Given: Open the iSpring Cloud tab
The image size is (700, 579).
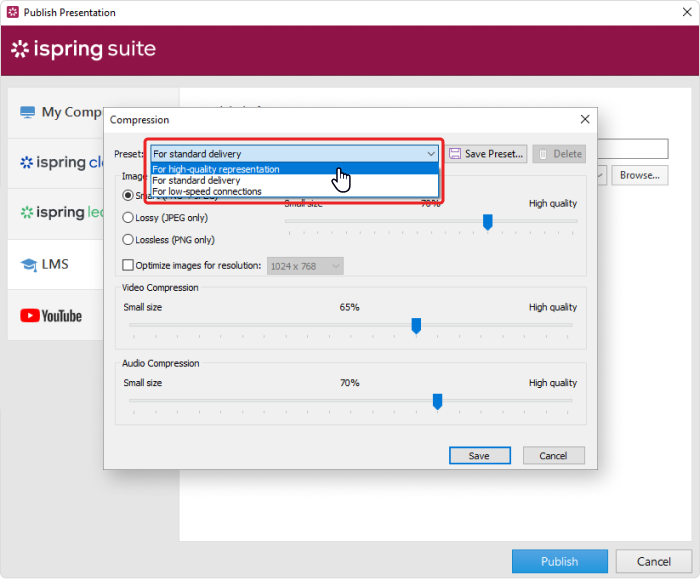Looking at the screenshot, I should (x=56, y=163).
